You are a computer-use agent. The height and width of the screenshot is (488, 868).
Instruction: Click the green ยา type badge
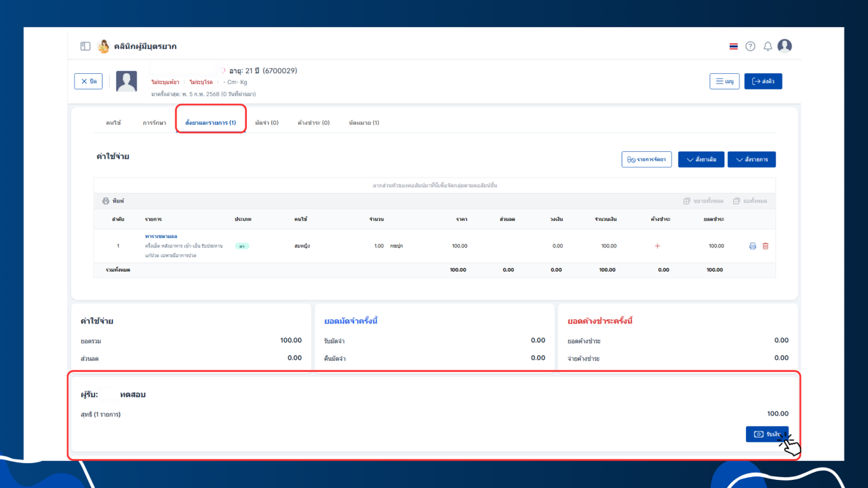tap(242, 246)
